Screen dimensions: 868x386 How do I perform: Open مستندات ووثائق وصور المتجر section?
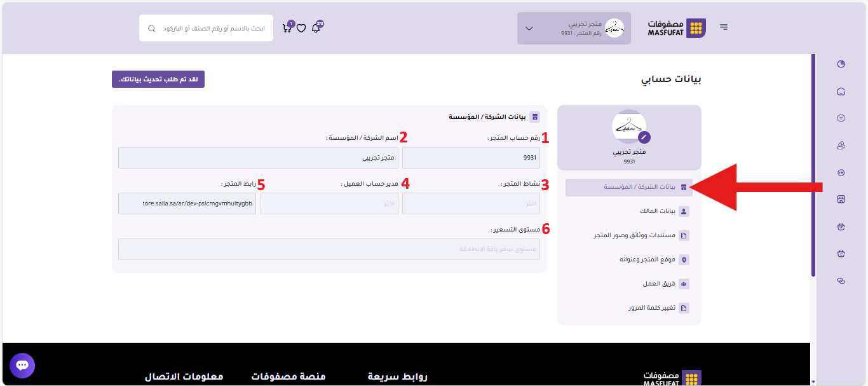point(635,235)
